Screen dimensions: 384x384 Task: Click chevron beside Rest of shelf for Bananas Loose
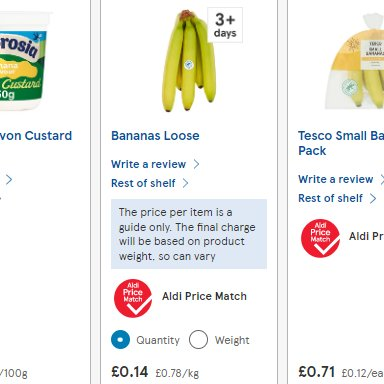click(185, 183)
